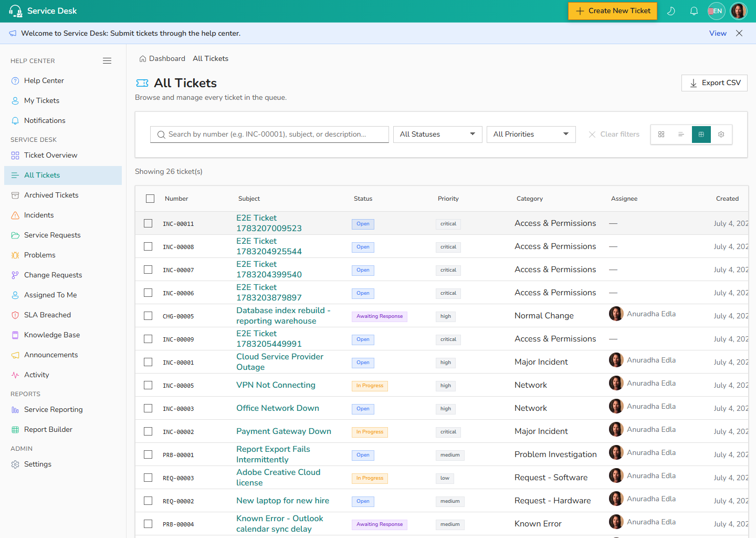The width and height of the screenshot is (756, 538).
Task: Open the EN language selector
Action: 716,11
